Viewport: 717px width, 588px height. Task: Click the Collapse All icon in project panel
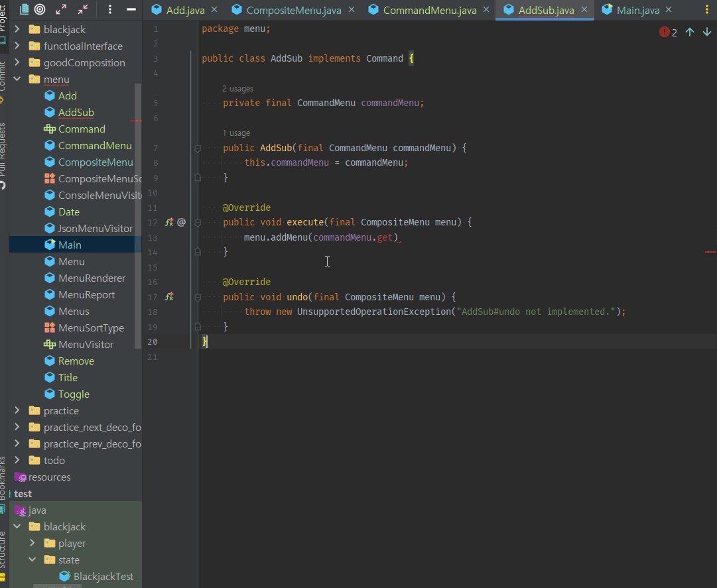pyautogui.click(x=83, y=9)
